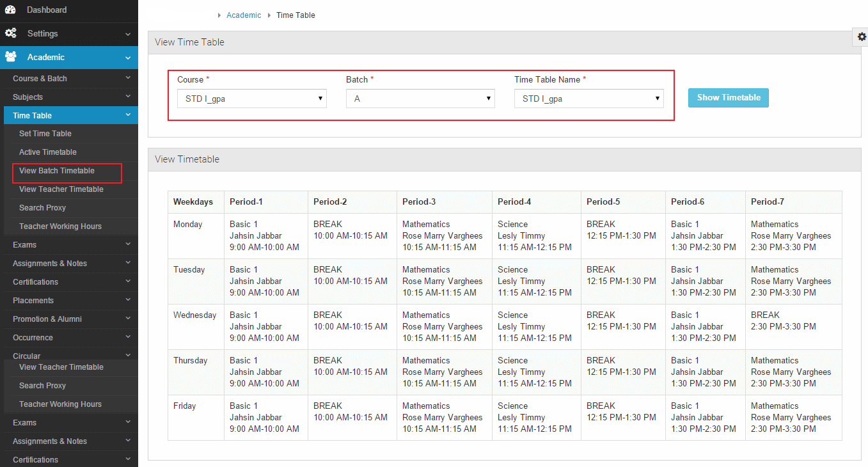
Task: Go to Dashboard in sidebar
Action: pos(69,10)
